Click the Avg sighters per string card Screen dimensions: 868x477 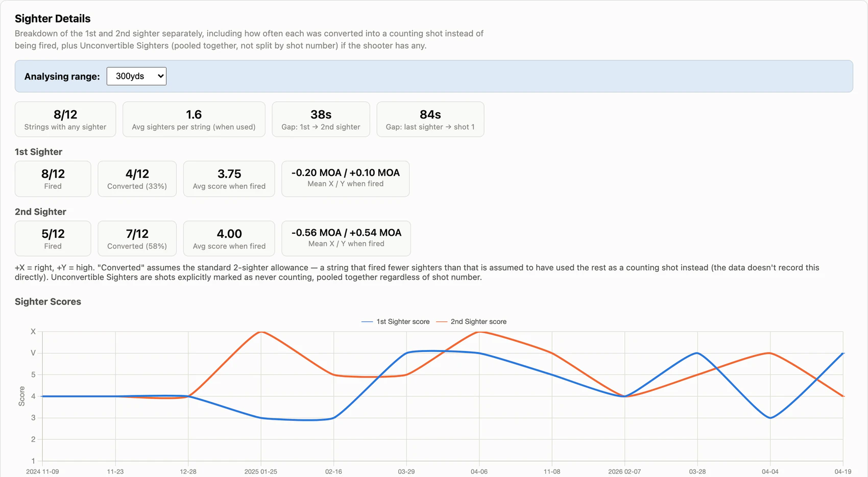tap(194, 119)
